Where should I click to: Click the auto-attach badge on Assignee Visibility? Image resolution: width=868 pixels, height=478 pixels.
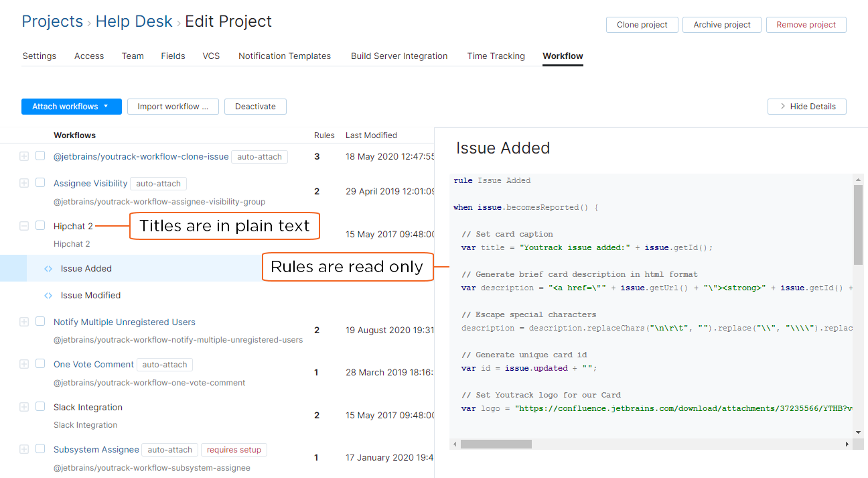tap(158, 183)
